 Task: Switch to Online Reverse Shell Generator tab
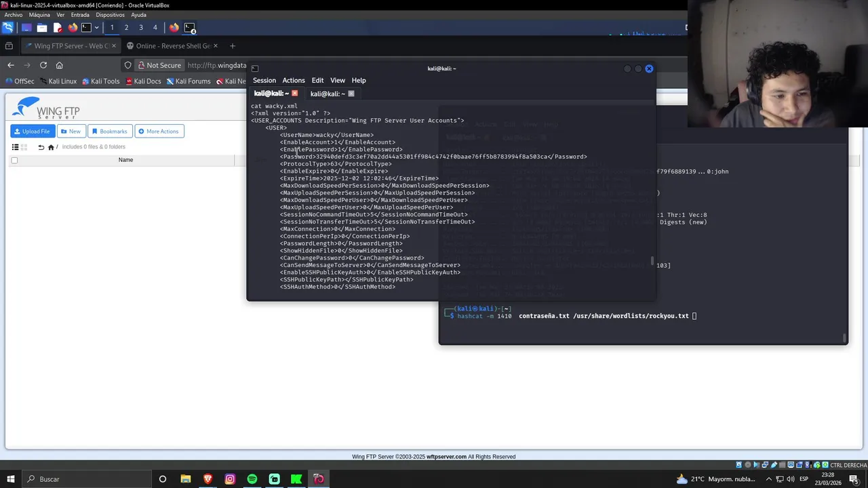(172, 46)
